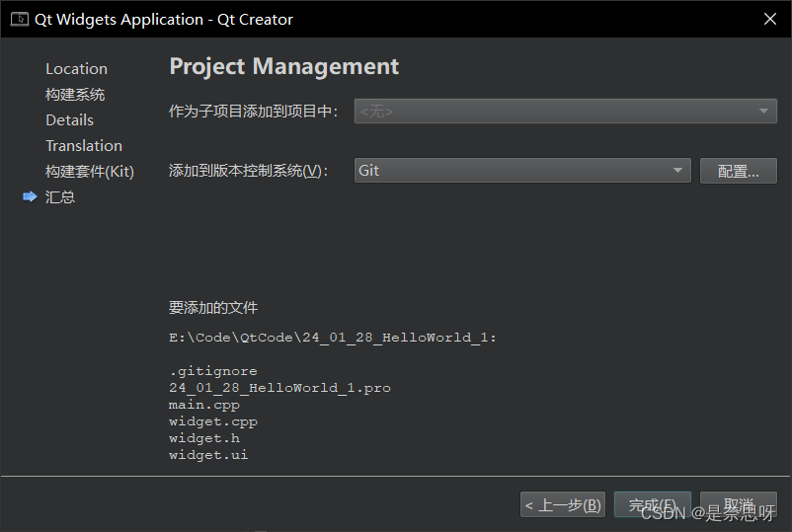
Task: Click the 要添加的文件 files-to-add label
Action: [x=213, y=307]
